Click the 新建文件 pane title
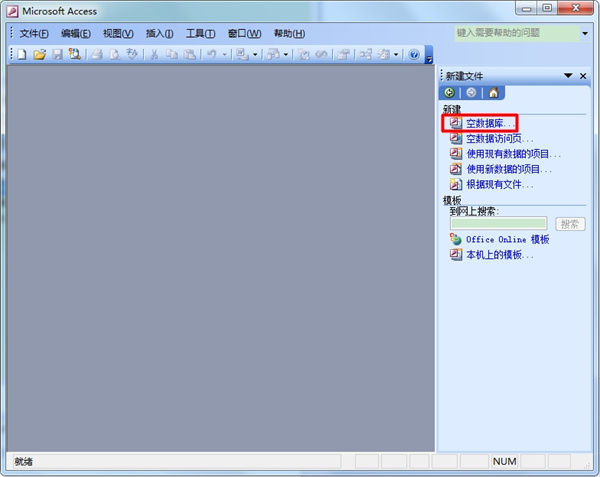 [464, 76]
